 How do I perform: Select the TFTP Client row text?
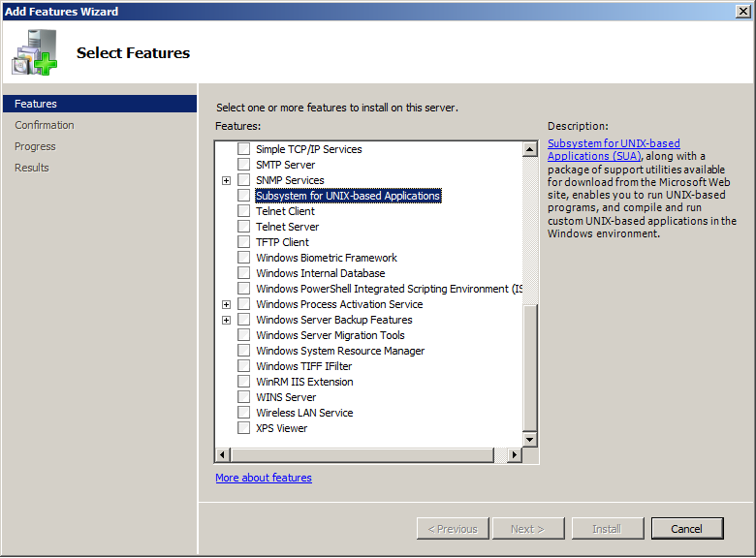(282, 242)
